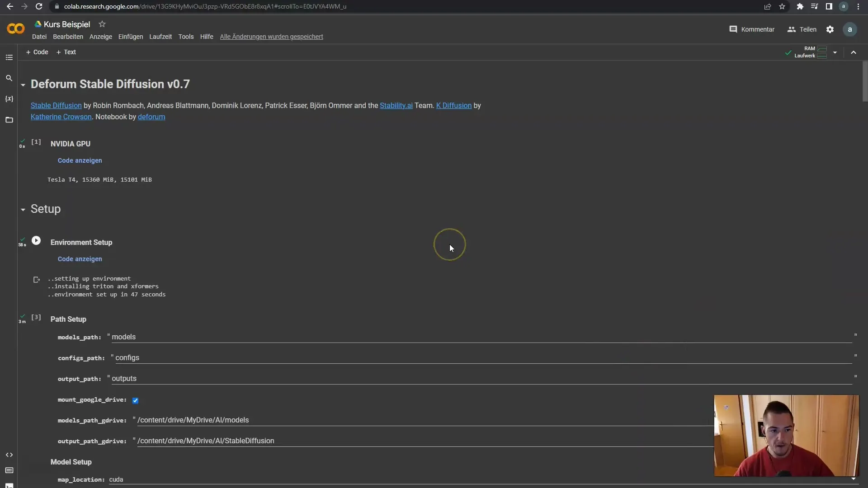This screenshot has width=868, height=488.
Task: Click the browser address bar URL
Action: [x=205, y=6]
